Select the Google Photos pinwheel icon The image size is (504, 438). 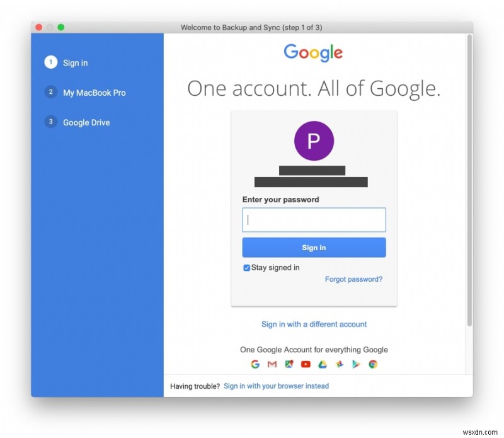pos(339,364)
